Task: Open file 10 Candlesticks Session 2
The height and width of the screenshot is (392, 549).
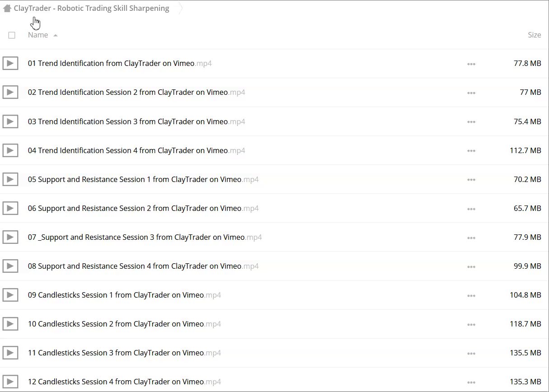Action: pyautogui.click(x=124, y=323)
